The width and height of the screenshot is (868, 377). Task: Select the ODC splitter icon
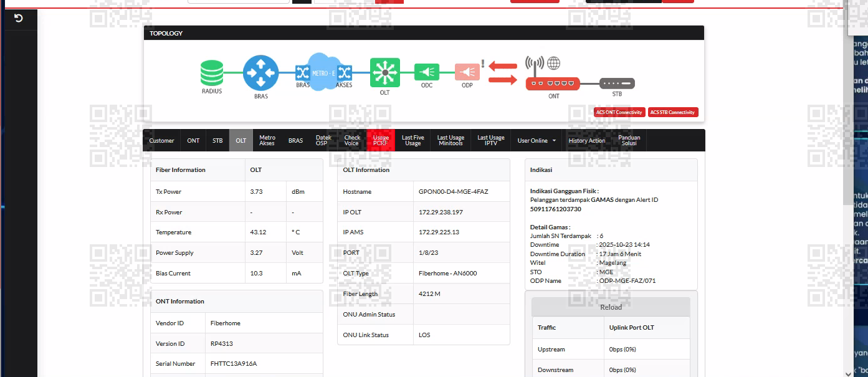tap(427, 72)
